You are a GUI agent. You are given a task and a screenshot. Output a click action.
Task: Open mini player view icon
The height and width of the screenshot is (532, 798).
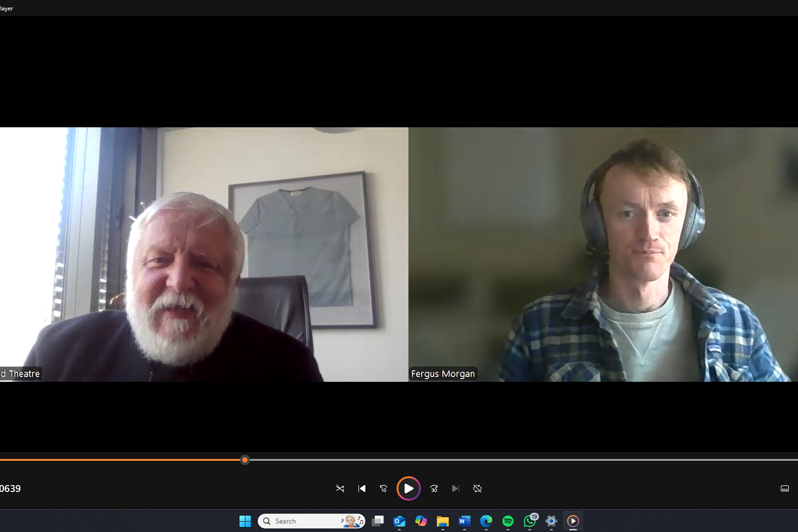click(785, 488)
